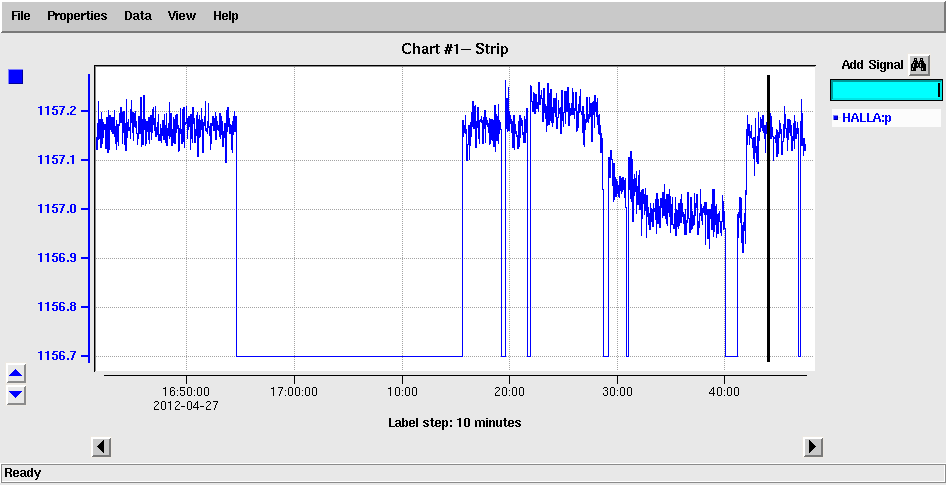Click the 17:00:00 time axis label
The width and height of the screenshot is (946, 485).
pyautogui.click(x=294, y=391)
